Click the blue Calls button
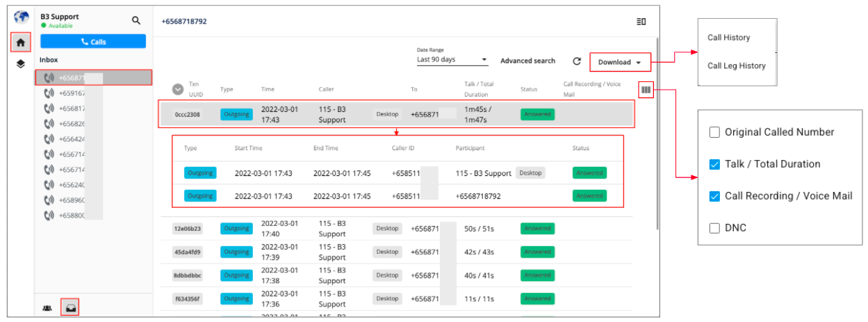 [x=93, y=42]
